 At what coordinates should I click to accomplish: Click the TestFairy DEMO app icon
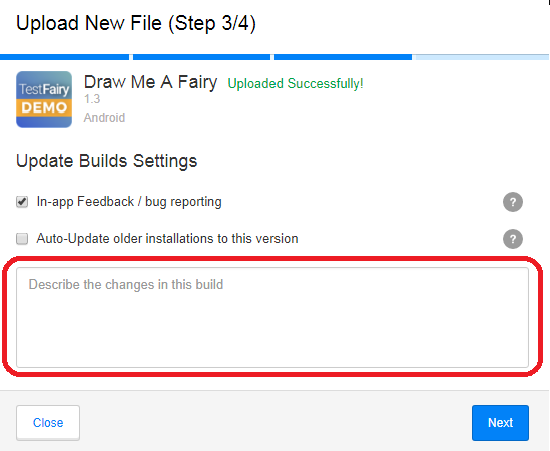pyautogui.click(x=44, y=99)
